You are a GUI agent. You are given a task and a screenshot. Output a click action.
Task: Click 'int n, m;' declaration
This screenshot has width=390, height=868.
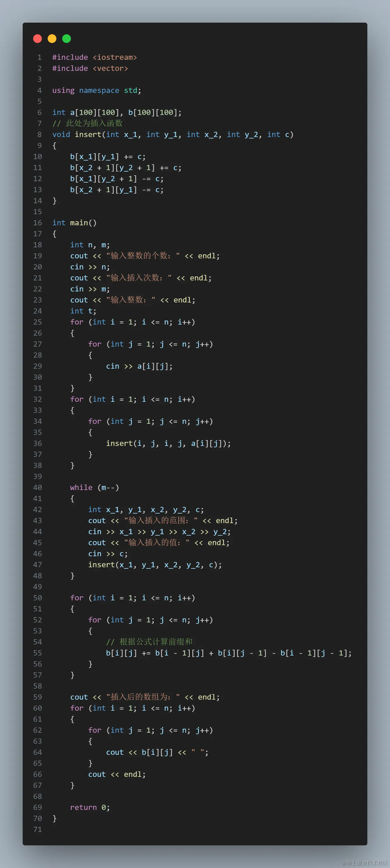[90, 245]
